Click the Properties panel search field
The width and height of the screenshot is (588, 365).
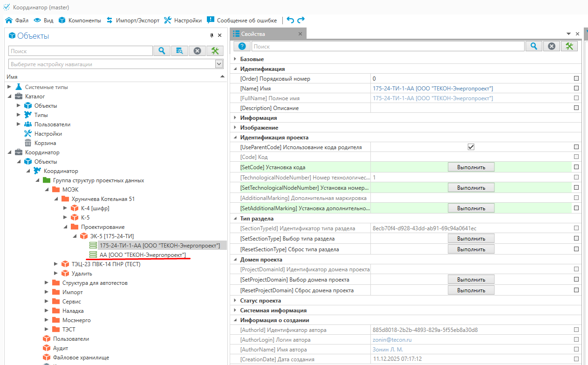point(388,46)
